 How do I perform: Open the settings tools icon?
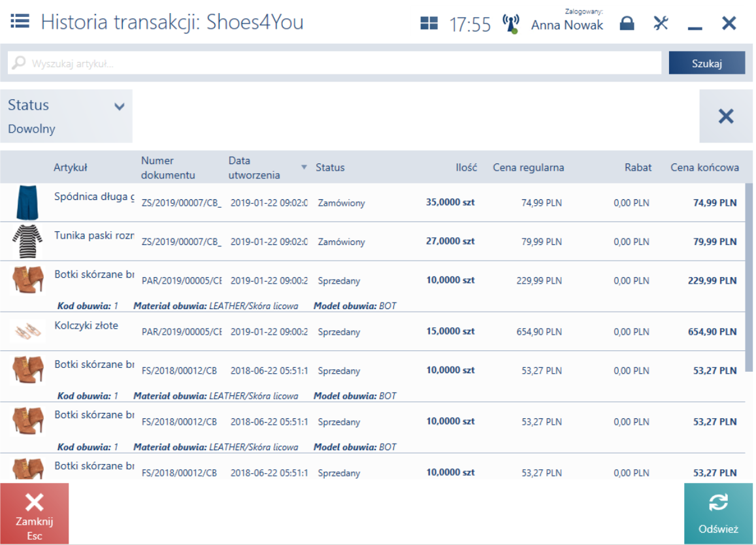661,23
